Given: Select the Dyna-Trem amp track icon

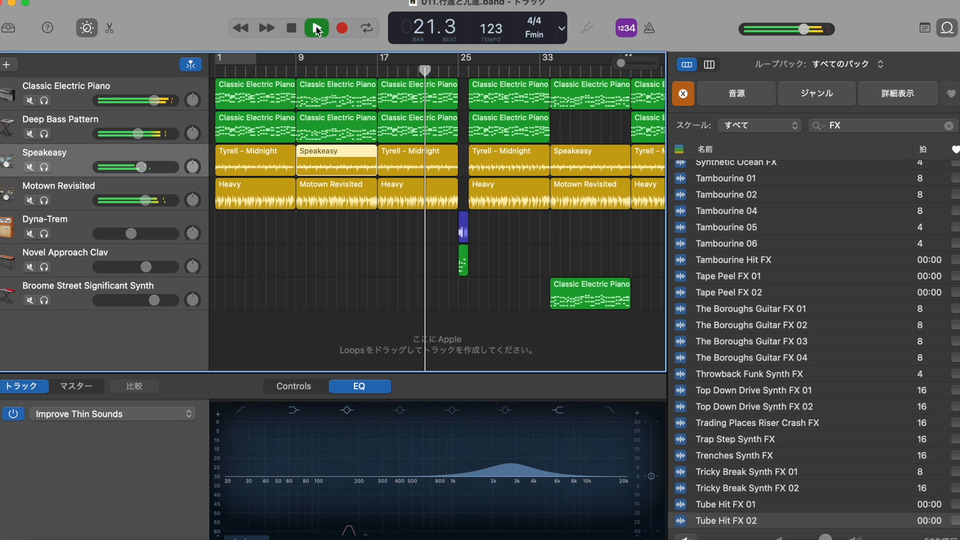Looking at the screenshot, I should click(x=7, y=227).
